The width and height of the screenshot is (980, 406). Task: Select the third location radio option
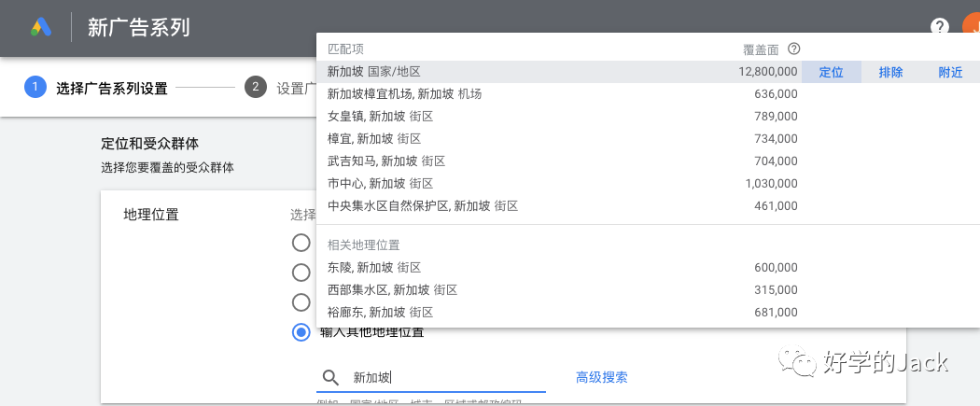tap(301, 302)
